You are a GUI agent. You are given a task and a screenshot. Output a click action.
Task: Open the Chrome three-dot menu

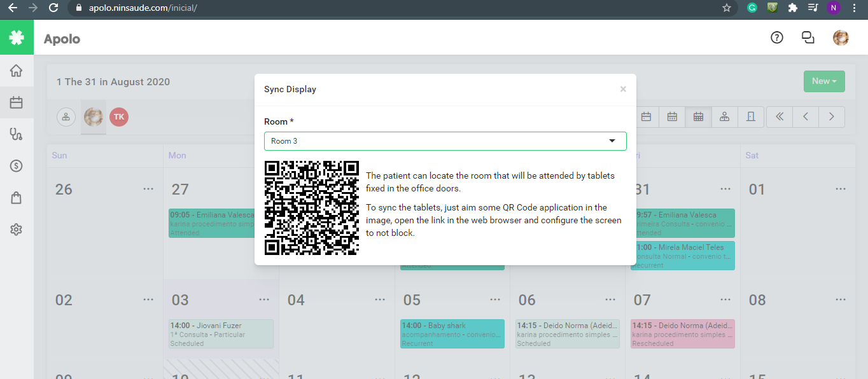(x=854, y=8)
